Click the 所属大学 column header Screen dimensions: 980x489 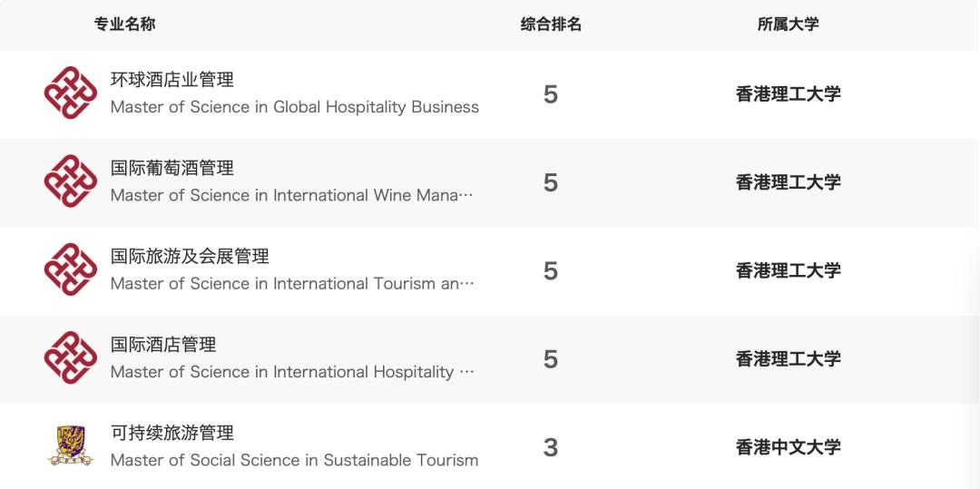(x=788, y=24)
